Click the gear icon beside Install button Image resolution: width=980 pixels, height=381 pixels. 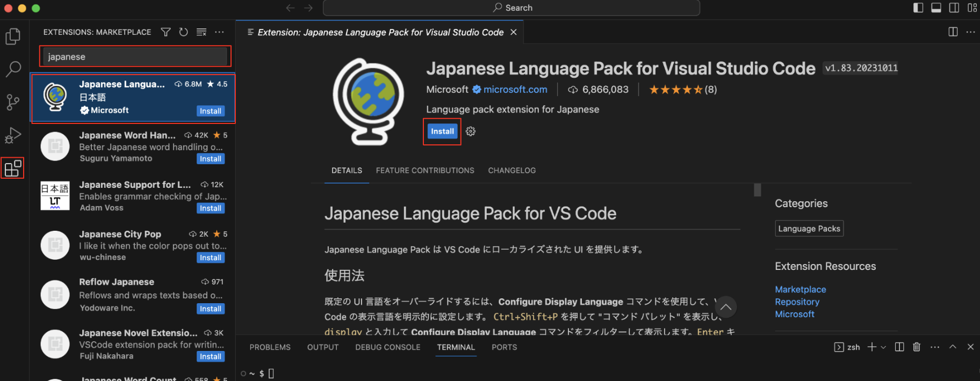[x=471, y=131]
